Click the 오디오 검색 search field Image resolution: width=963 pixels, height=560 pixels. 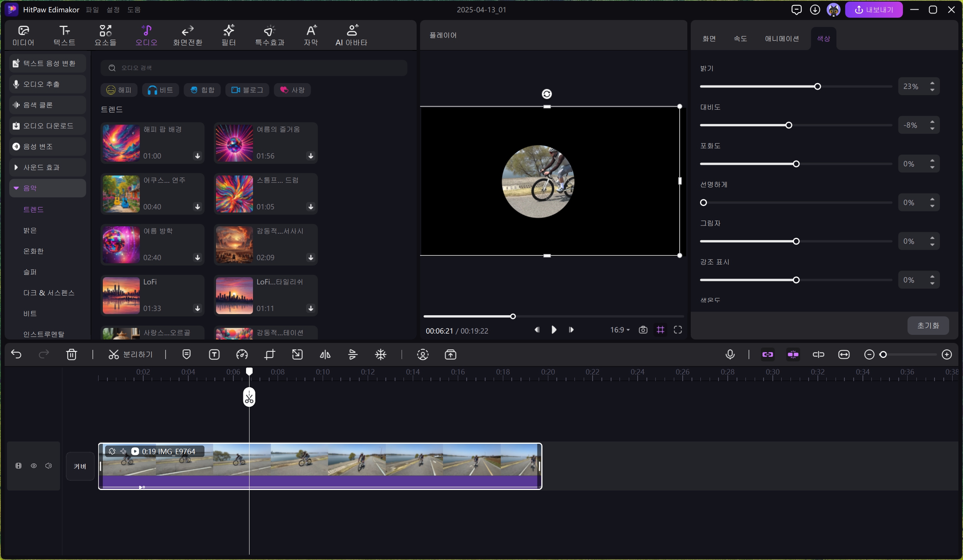click(x=254, y=68)
